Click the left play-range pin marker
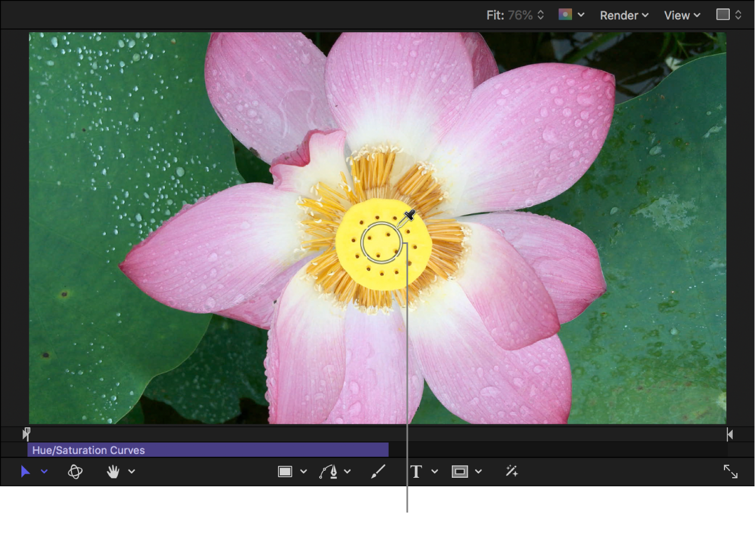This screenshot has height=545, width=756. (26, 434)
